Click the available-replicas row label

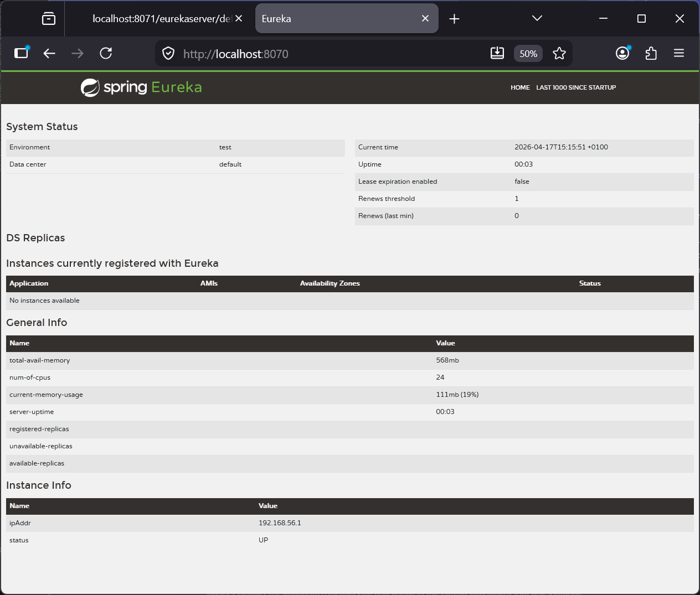pos(37,463)
